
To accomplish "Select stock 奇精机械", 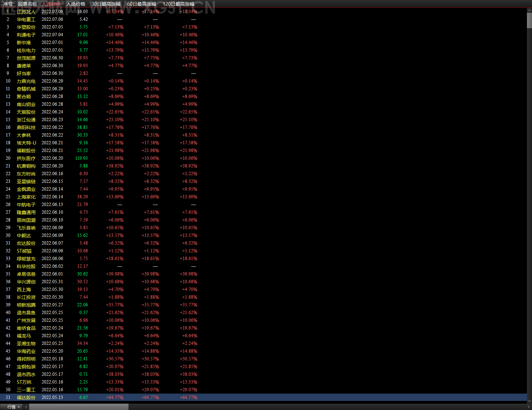I will [26, 89].
